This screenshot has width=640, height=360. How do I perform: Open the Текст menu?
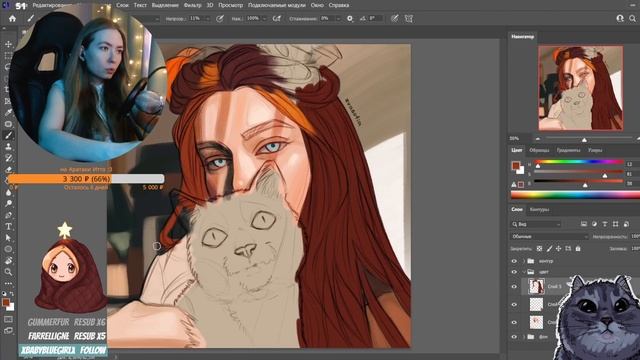(x=140, y=5)
